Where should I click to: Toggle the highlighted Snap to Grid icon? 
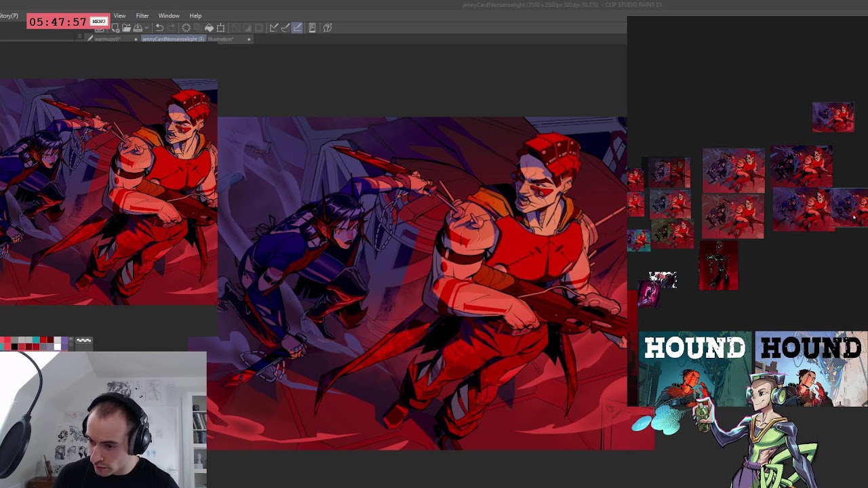click(297, 28)
